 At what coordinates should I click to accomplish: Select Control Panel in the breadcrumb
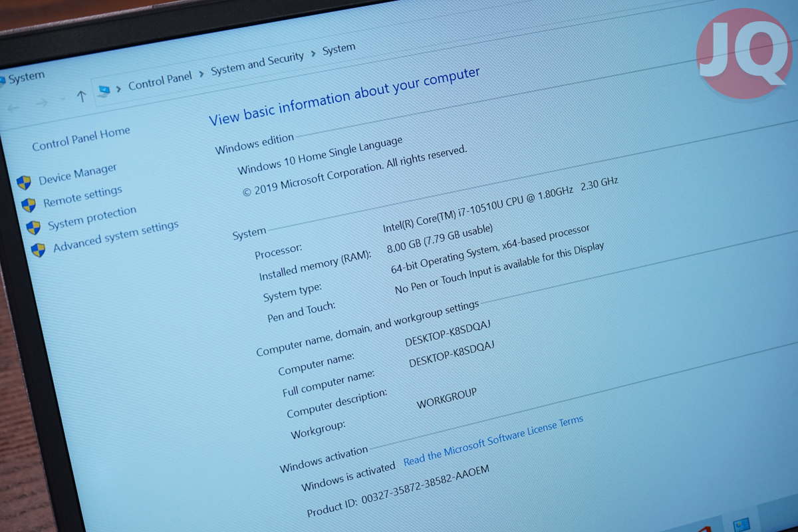[x=160, y=80]
